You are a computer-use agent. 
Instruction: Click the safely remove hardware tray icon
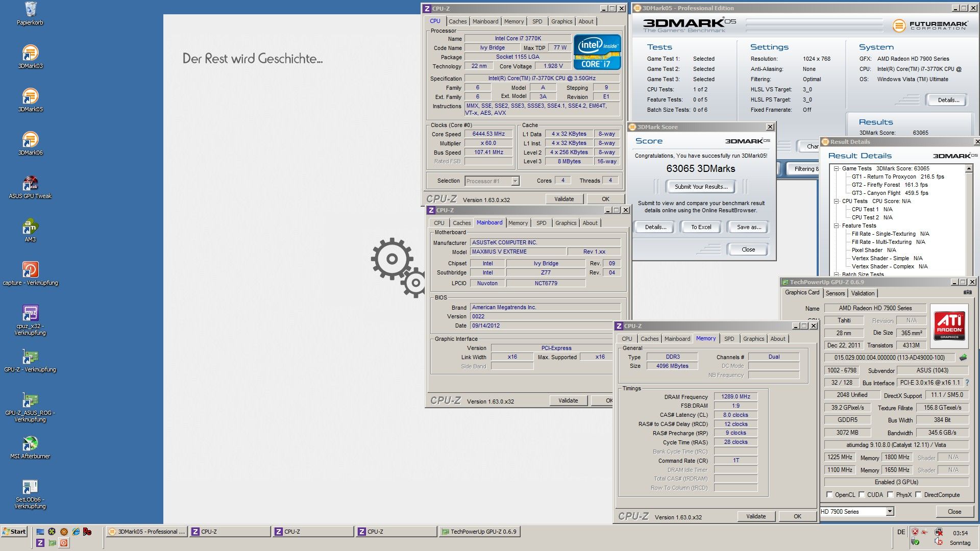915,542
